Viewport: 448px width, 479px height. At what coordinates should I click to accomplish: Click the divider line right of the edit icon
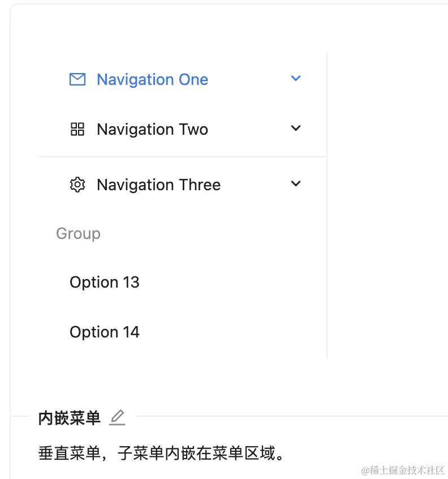(x=291, y=416)
